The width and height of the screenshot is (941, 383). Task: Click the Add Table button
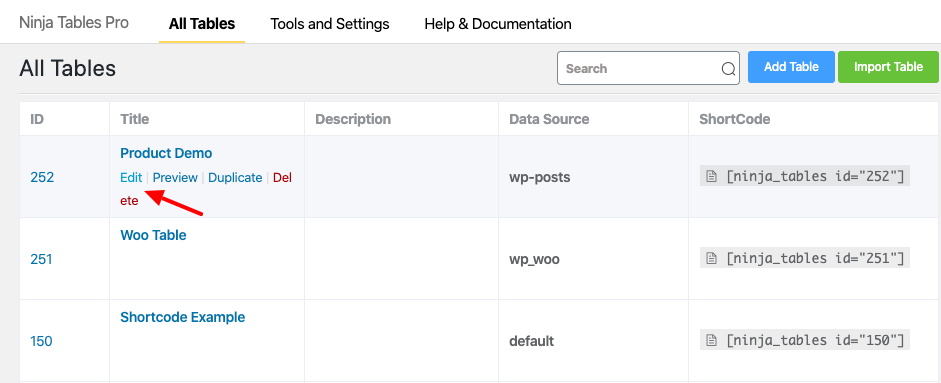pyautogui.click(x=791, y=67)
